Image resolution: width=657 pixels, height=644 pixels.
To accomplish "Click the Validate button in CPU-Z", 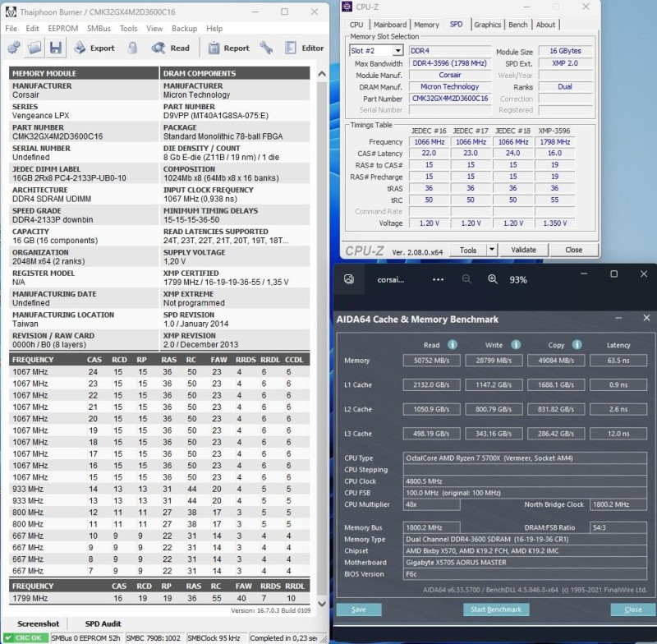I will pos(524,250).
